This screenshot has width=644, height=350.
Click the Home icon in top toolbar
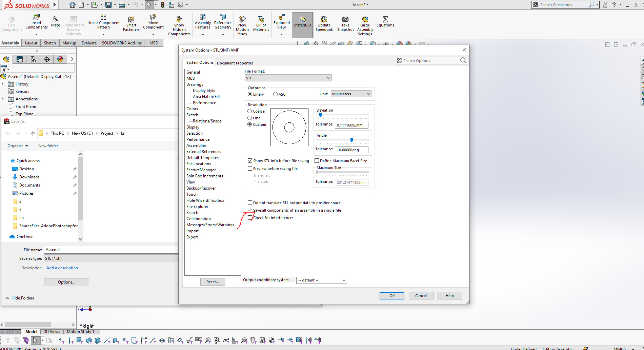(72, 5)
